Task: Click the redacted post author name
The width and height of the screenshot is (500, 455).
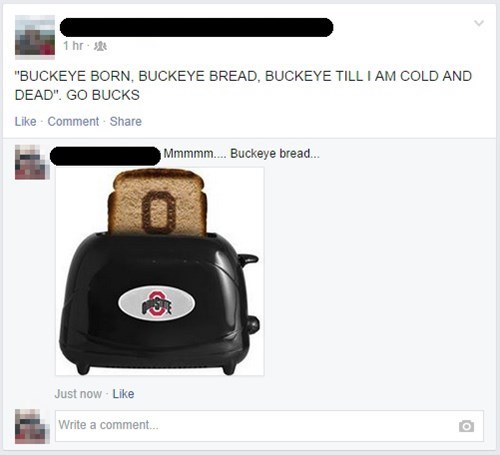Action: (x=197, y=27)
